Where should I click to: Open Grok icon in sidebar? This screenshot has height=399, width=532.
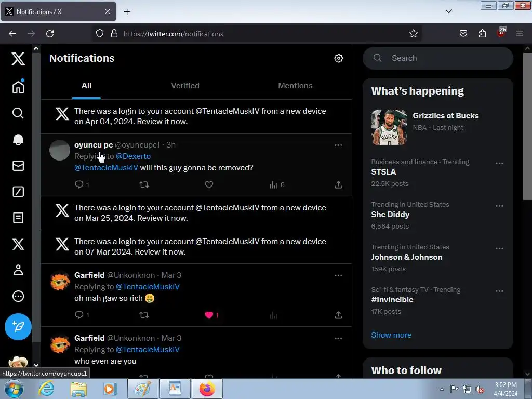pos(18,192)
